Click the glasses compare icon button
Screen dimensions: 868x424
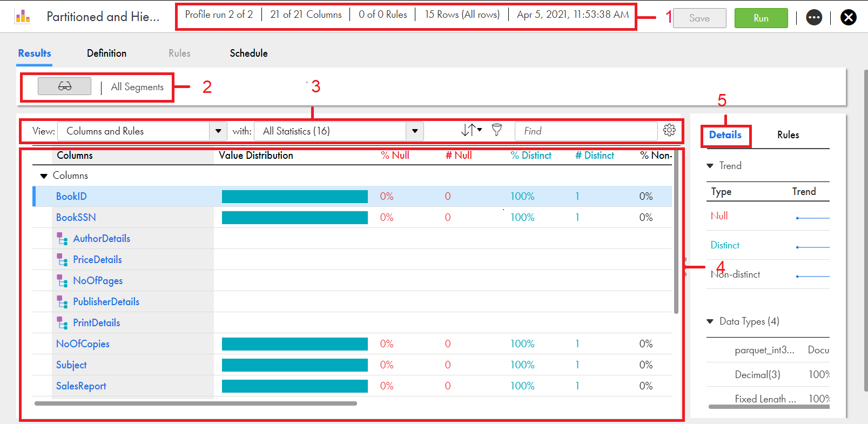(x=64, y=86)
